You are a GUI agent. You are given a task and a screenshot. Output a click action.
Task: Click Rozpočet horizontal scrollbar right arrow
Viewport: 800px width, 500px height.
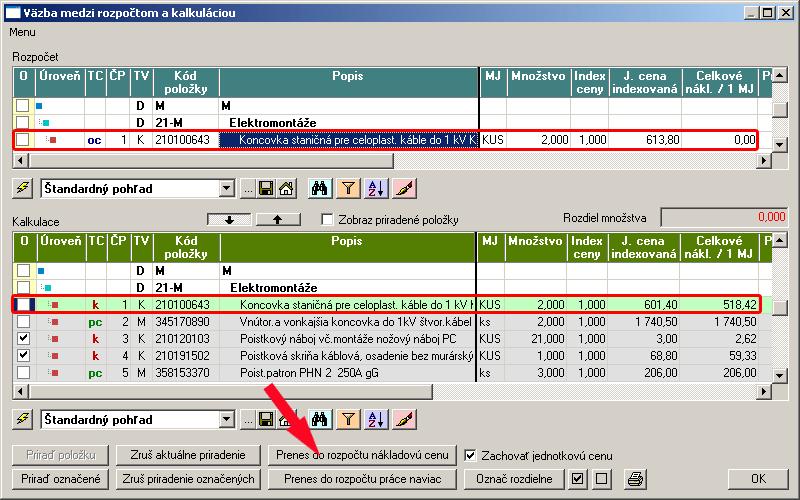pyautogui.click(x=764, y=161)
